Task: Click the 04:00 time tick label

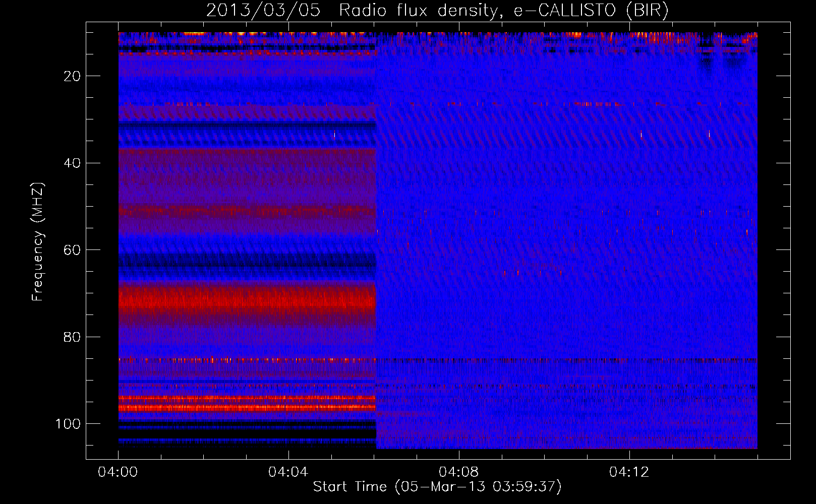Action: coord(118,472)
